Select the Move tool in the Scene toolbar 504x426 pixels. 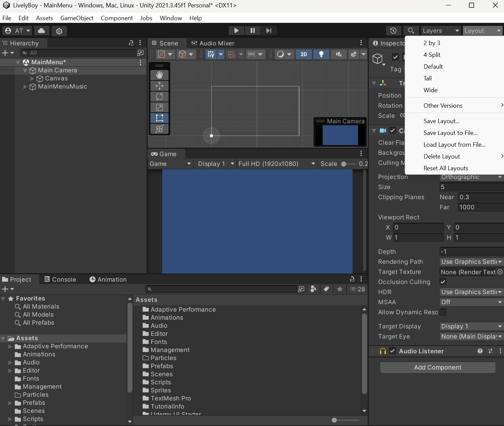click(x=159, y=86)
